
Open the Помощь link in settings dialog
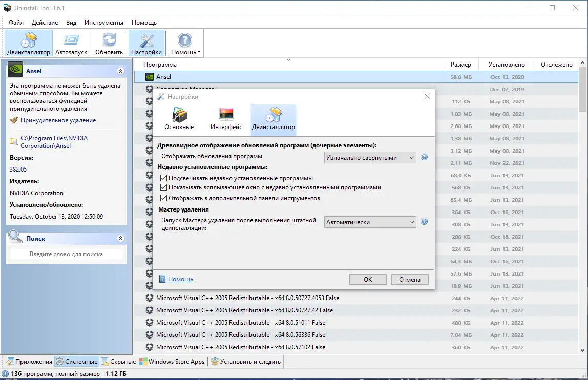pyautogui.click(x=180, y=279)
